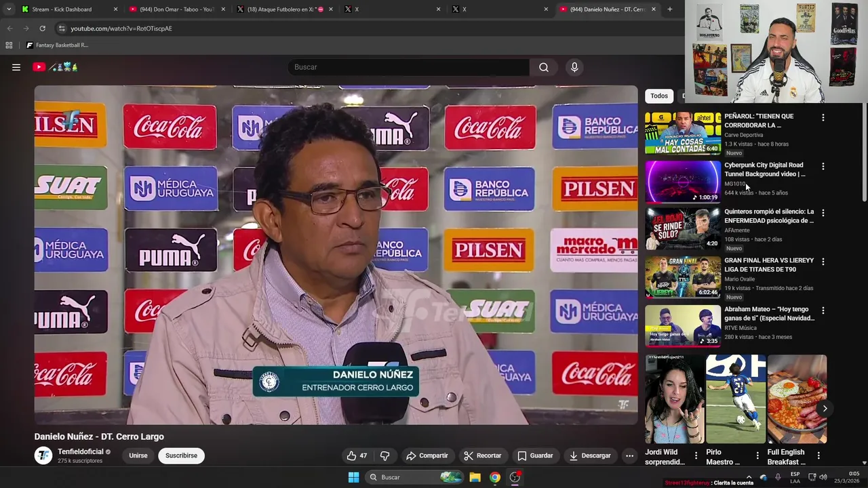The width and height of the screenshot is (868, 488).
Task: Open options menu for Pirlo Maestro short
Action: (757, 455)
